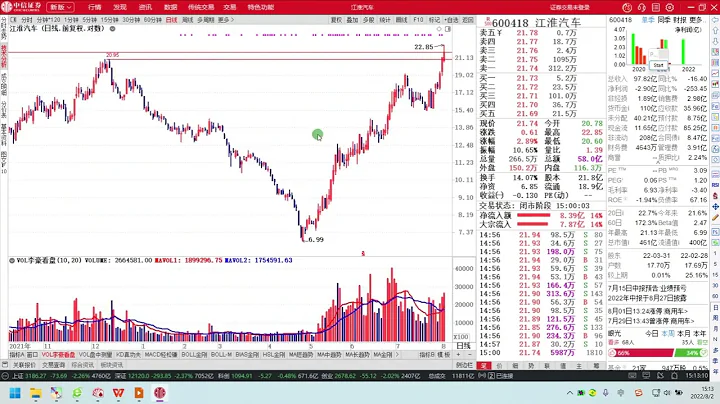Select the 指标B indicator group
This screenshot has width=720, height=404.
coord(427,355)
